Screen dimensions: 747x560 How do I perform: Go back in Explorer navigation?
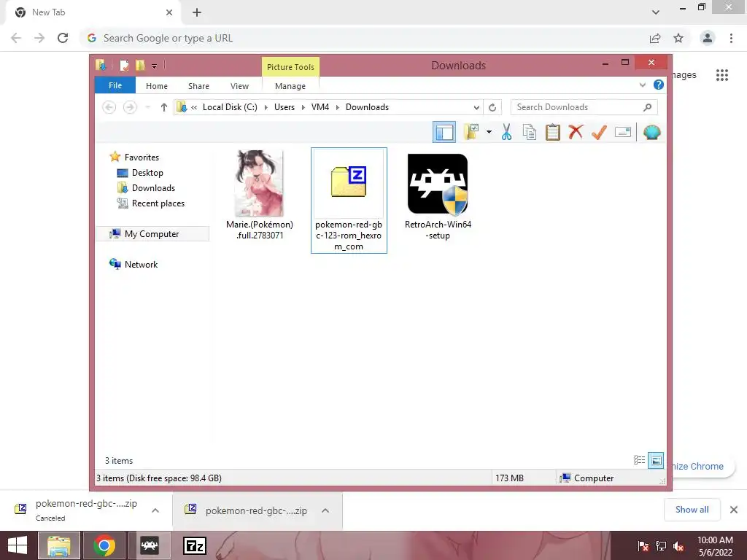point(109,107)
